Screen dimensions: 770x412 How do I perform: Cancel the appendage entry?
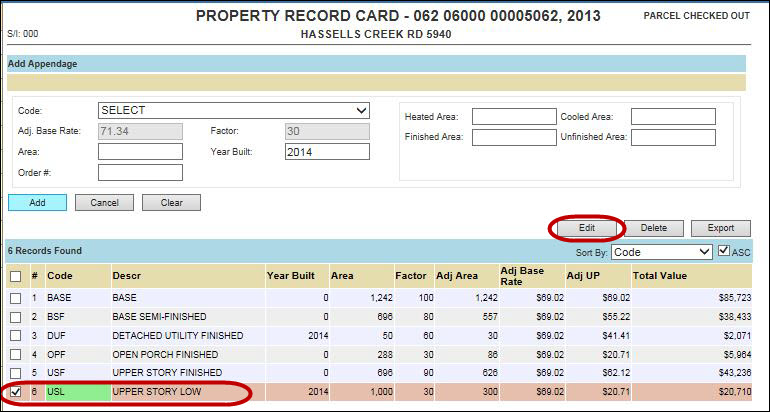tap(104, 203)
